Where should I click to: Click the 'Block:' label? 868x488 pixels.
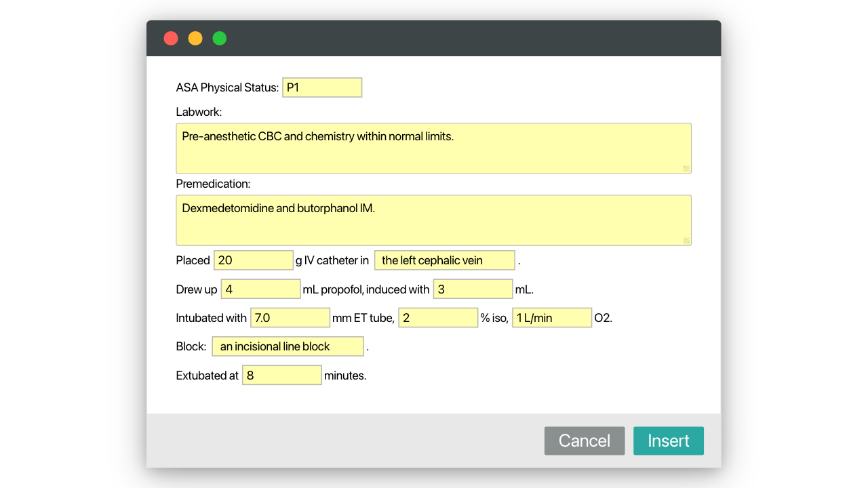[191, 346]
